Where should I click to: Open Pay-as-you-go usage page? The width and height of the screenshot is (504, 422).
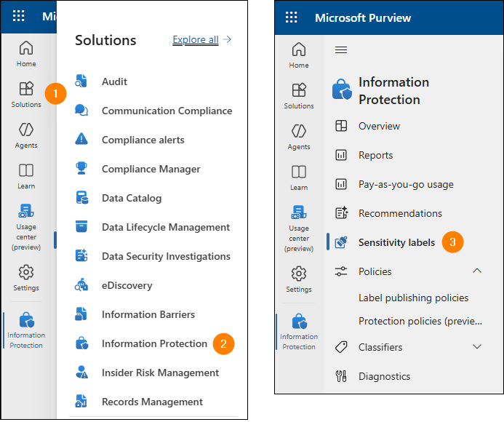[x=405, y=184]
